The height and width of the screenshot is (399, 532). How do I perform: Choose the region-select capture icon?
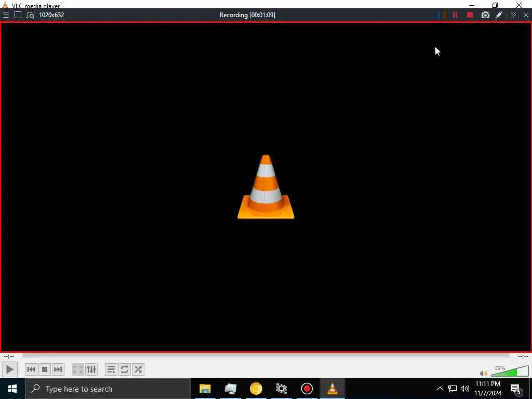tap(31, 15)
